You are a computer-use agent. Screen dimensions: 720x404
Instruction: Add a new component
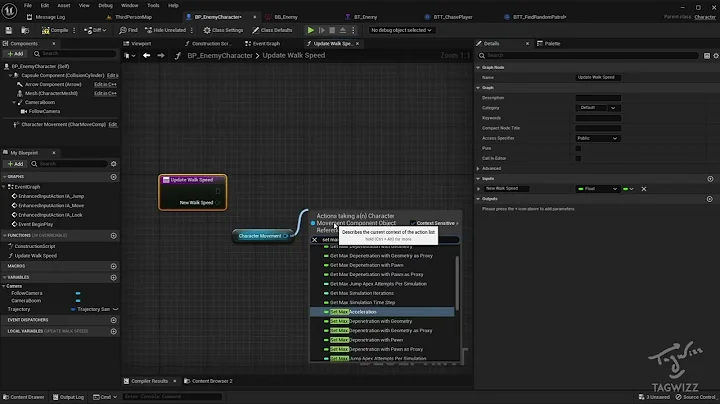tap(15, 54)
